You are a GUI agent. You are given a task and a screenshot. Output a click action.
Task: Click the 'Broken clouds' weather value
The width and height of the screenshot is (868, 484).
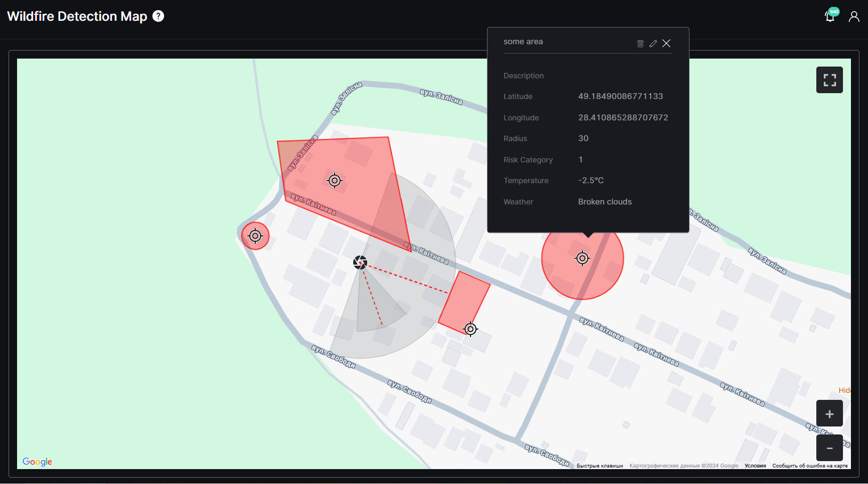click(x=605, y=202)
